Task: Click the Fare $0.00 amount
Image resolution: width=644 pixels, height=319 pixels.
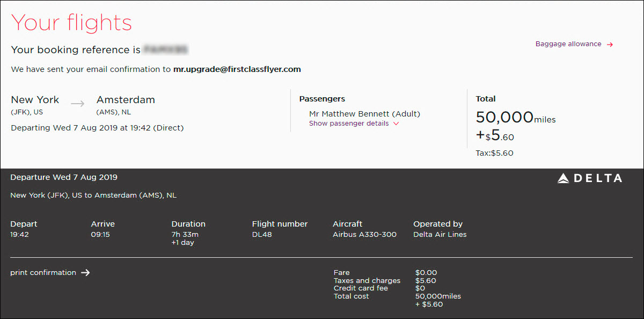Action: [x=426, y=273]
